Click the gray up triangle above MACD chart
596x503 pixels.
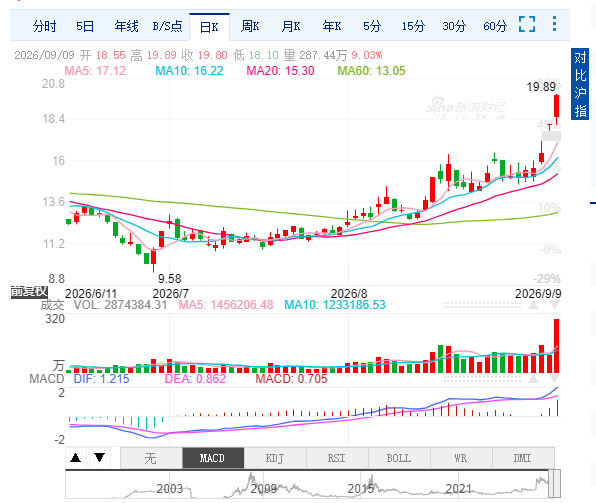point(534,378)
